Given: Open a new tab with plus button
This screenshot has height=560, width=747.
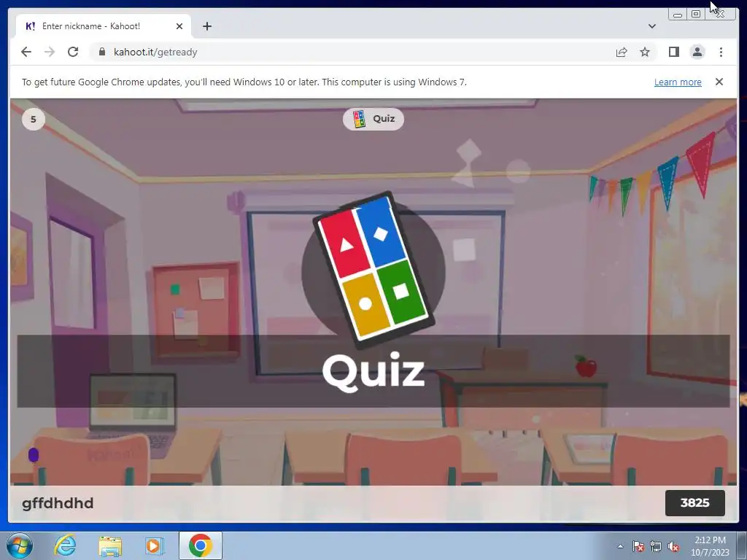Looking at the screenshot, I should (x=206, y=26).
